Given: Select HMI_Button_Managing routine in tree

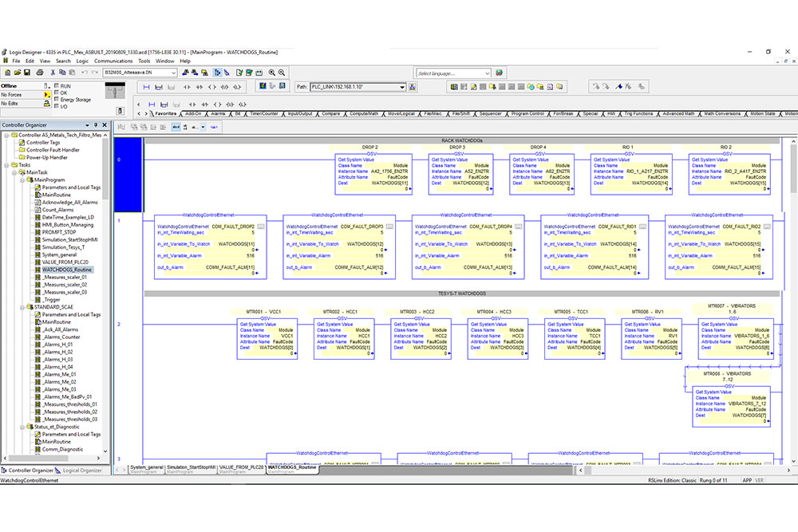Looking at the screenshot, I should point(68,225).
